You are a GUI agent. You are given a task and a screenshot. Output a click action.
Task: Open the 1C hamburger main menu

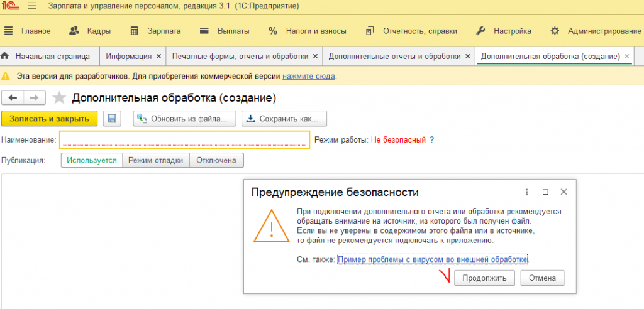[32, 6]
